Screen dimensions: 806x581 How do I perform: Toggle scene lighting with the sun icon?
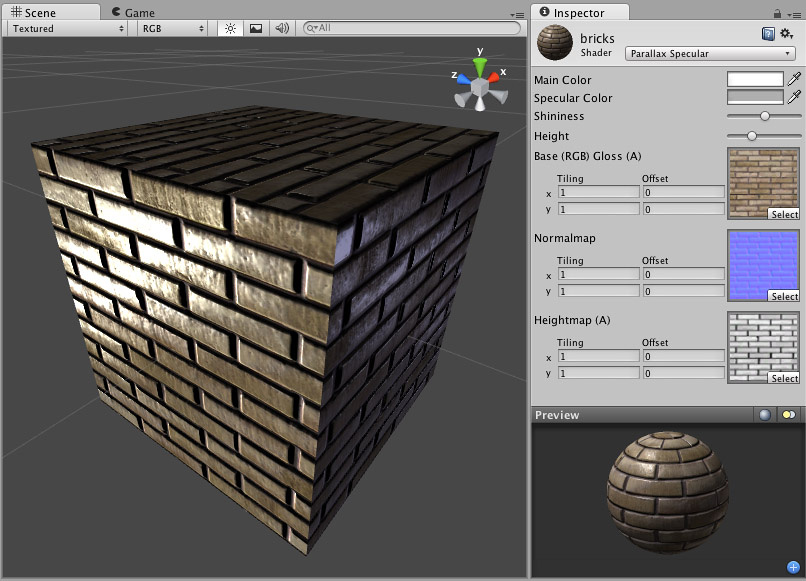coord(229,29)
